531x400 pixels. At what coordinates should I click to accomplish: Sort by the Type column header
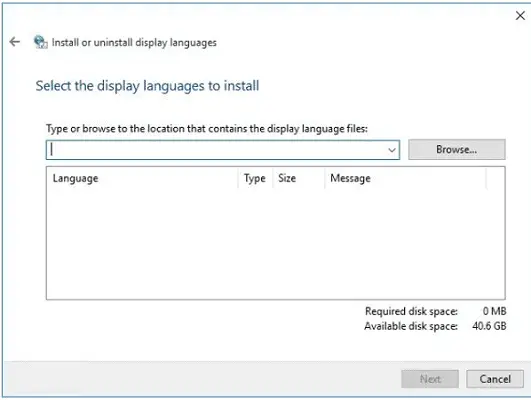coord(255,178)
